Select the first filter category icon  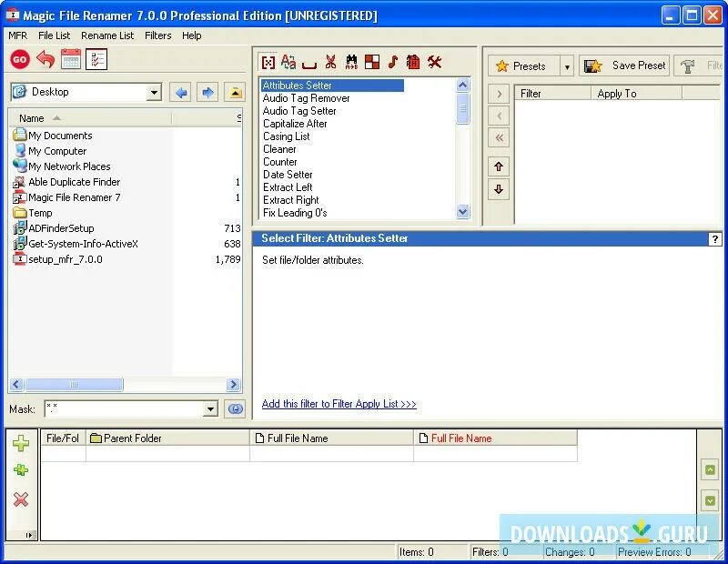point(268,62)
